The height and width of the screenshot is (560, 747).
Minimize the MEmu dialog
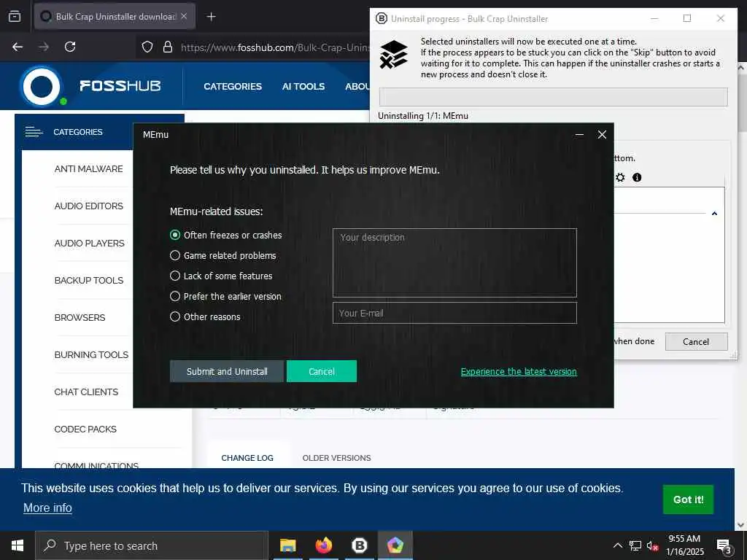(x=579, y=135)
